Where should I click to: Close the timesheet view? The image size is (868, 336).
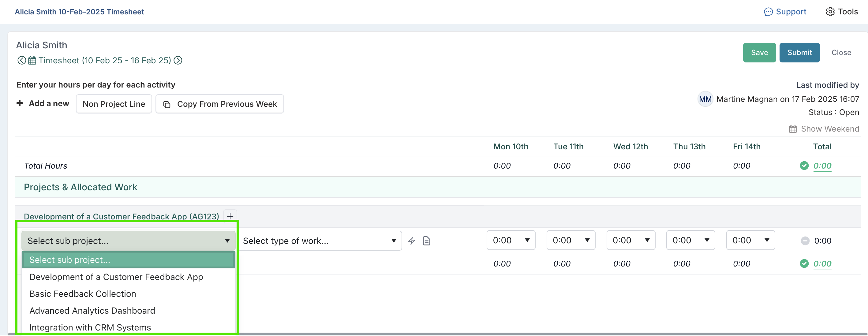point(841,53)
